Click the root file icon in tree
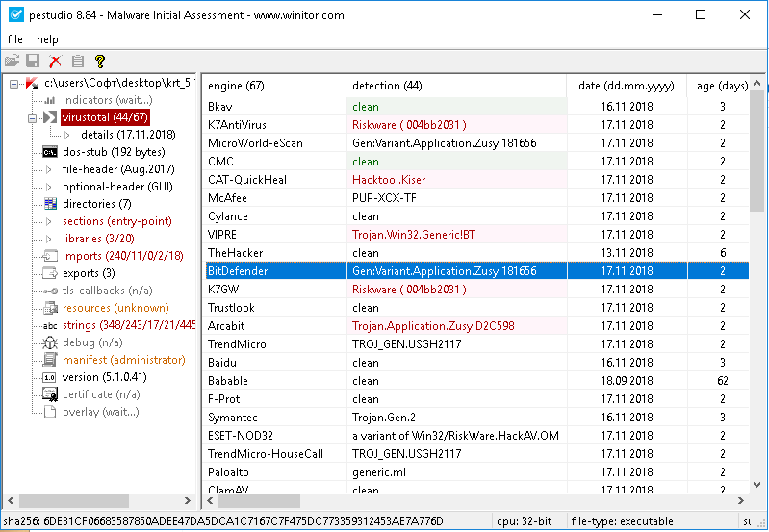This screenshot has width=769, height=532. click(32, 84)
